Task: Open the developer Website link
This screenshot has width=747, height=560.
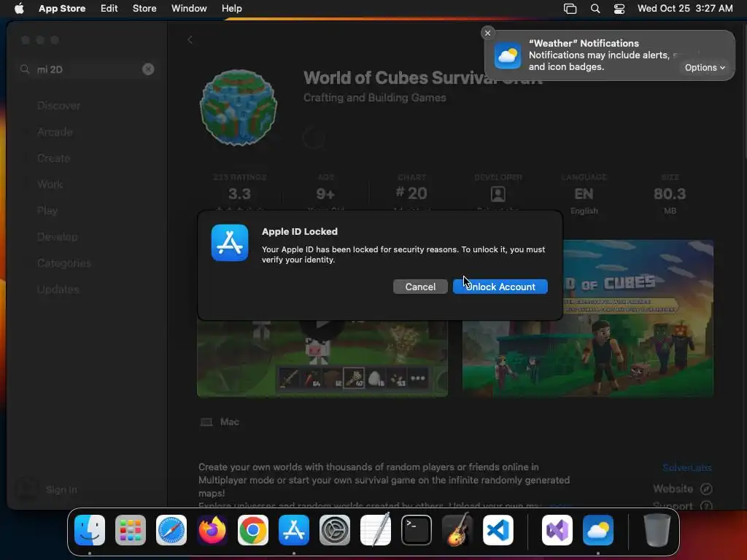Action: click(682, 489)
